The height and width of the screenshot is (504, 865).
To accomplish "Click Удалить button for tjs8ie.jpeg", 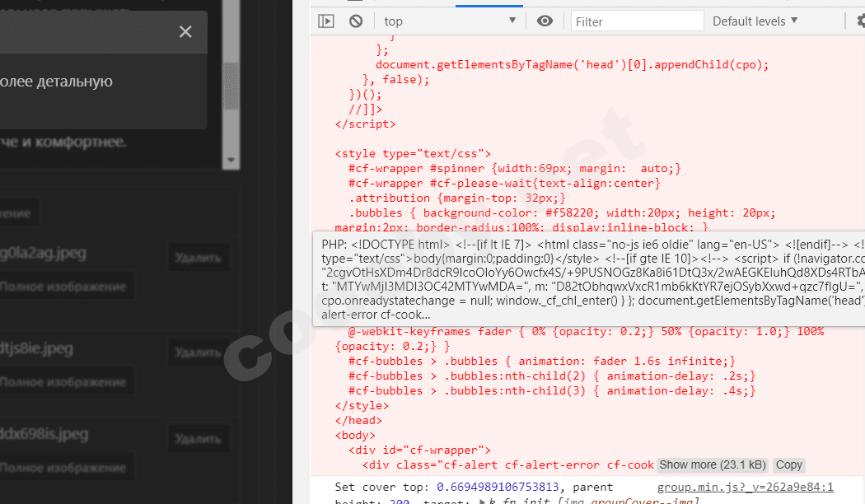I will coord(198,352).
